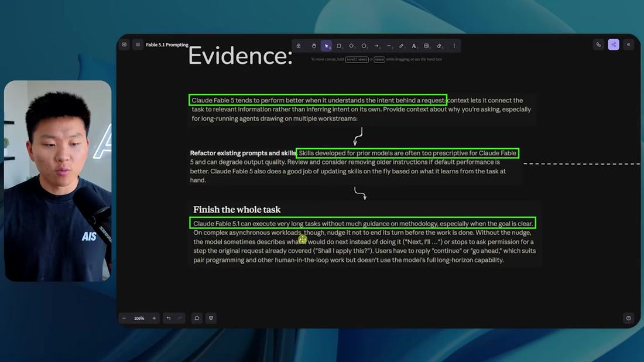Select the Hand panning tool
Viewport: 644px width, 362px height.
[314, 46]
